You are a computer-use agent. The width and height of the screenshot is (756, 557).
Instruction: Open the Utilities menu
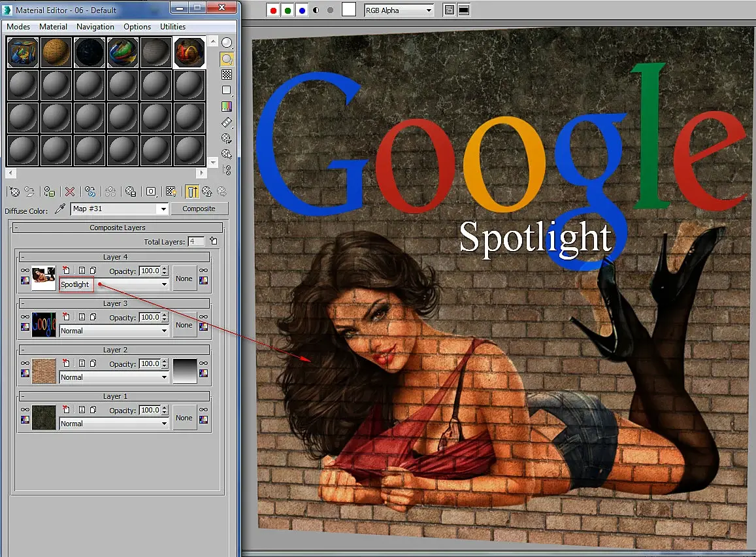(x=173, y=27)
